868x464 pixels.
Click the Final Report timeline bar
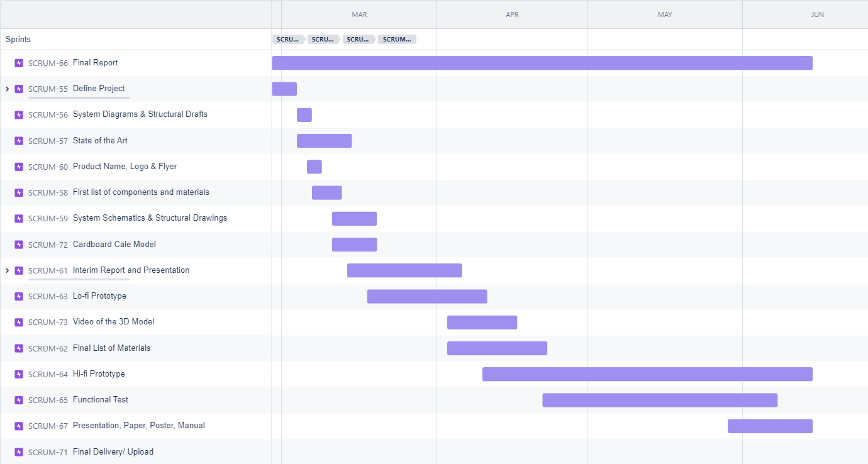click(x=542, y=63)
